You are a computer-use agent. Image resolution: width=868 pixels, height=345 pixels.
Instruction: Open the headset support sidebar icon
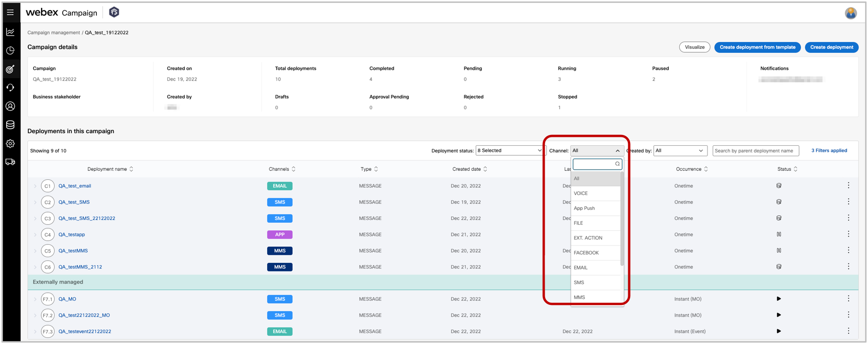[x=10, y=88]
